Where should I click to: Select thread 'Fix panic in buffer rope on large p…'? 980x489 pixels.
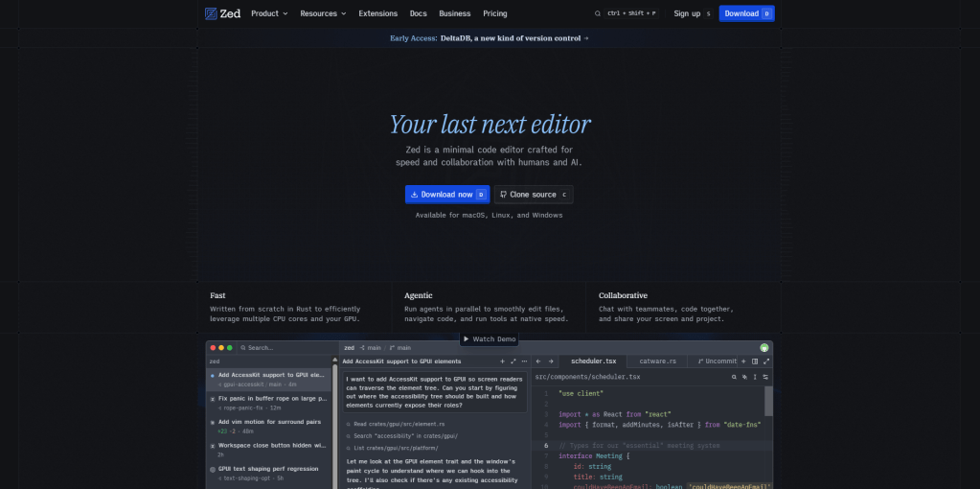point(269,403)
